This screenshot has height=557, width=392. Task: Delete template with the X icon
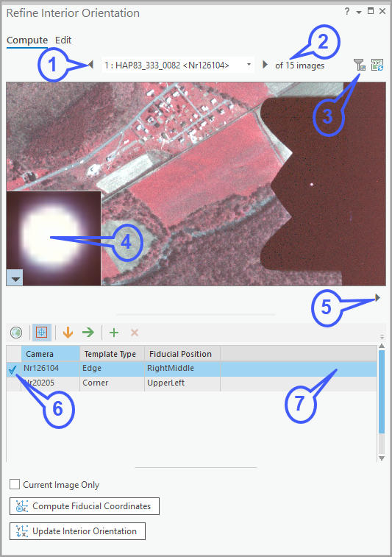point(135,333)
